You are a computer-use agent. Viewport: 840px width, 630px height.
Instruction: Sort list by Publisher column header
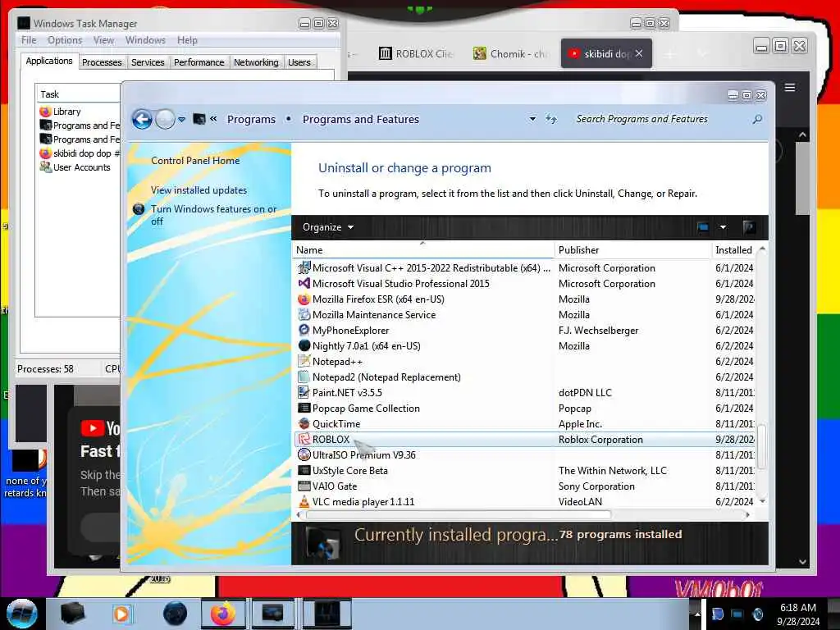[x=632, y=250]
